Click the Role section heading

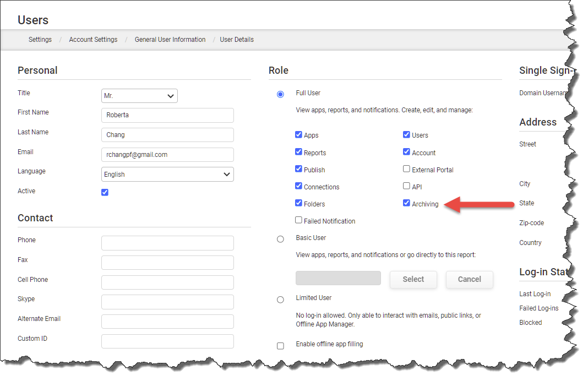(278, 70)
